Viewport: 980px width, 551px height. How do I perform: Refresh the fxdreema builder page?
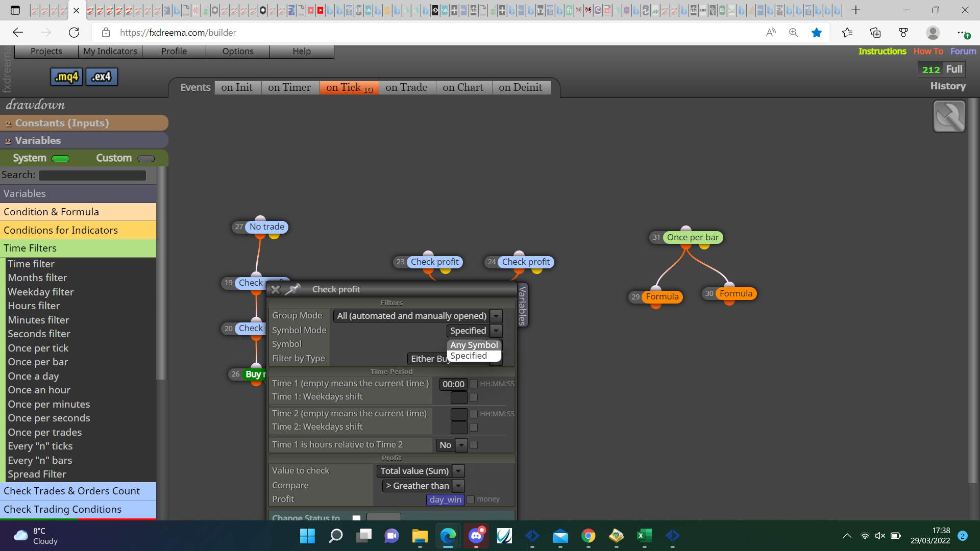pyautogui.click(x=74, y=33)
